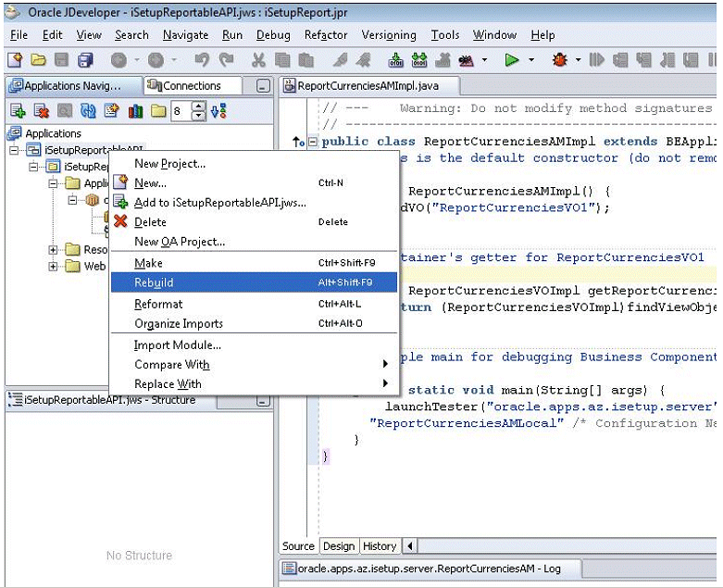Minimize the Structure panel
Image resolution: width=723 pixels, height=588 pixels.
(263, 401)
